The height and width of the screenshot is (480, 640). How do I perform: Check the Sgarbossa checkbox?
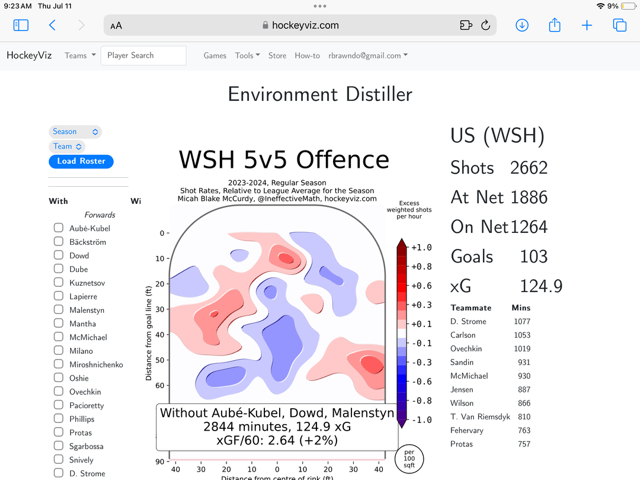click(58, 445)
